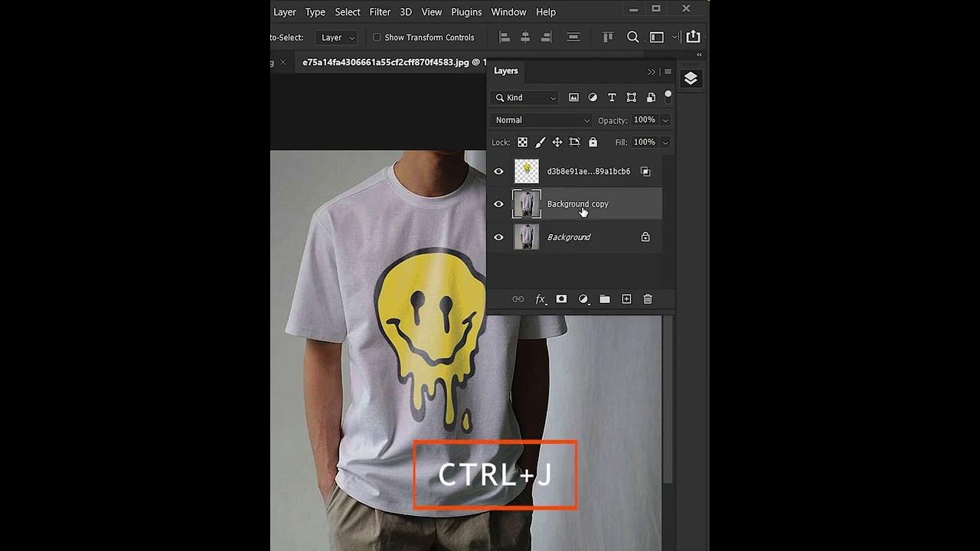This screenshot has width=980, height=551.
Task: Lock image pixels brush icon
Action: coord(540,142)
